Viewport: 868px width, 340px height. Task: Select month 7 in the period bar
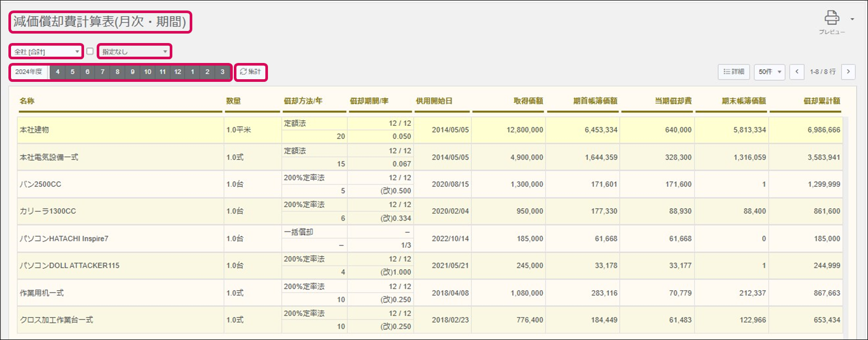(102, 72)
